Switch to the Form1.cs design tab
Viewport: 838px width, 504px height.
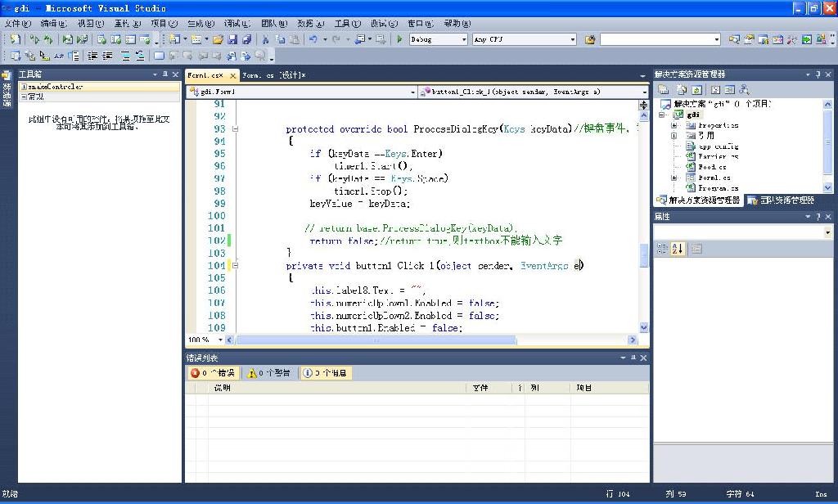click(274, 75)
